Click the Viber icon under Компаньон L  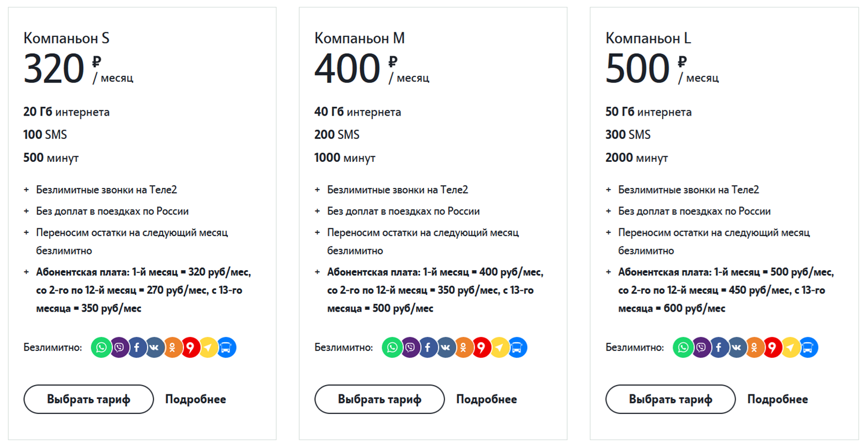click(701, 348)
